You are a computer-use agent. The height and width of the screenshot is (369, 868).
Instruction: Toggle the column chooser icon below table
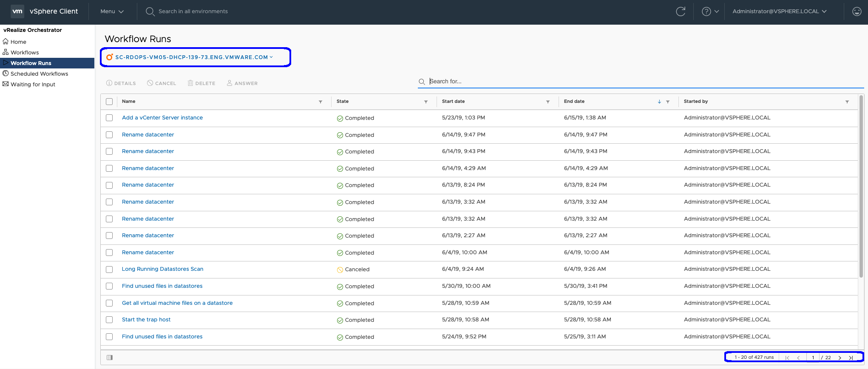click(x=110, y=358)
